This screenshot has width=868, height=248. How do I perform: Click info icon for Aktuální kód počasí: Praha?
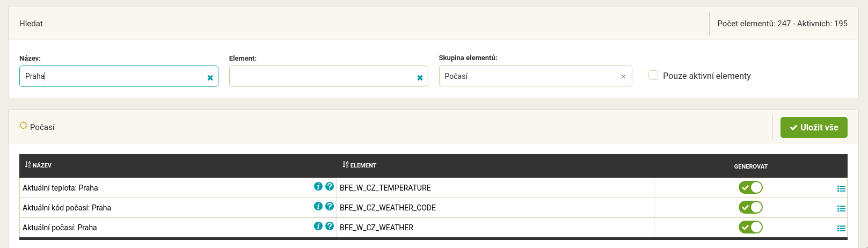(318, 207)
